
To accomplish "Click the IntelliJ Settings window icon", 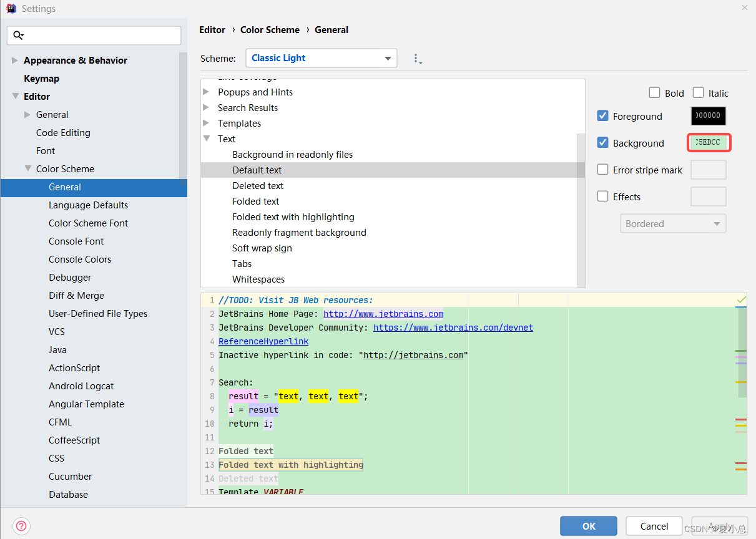I will (x=11, y=9).
